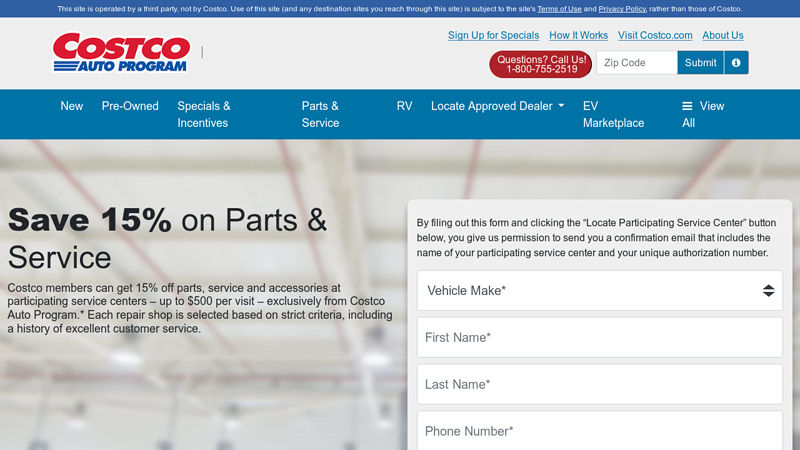Click Questions? Call Us phone button
This screenshot has width=800, height=450.
click(541, 64)
